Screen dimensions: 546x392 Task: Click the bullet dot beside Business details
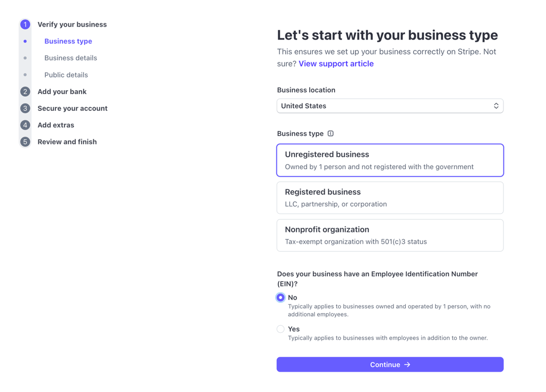pos(25,58)
